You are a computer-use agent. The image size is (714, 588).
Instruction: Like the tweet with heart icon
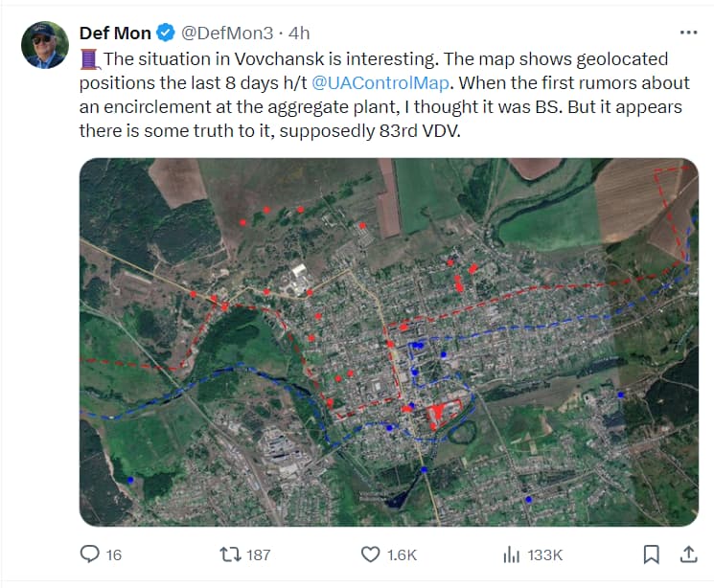(370, 554)
